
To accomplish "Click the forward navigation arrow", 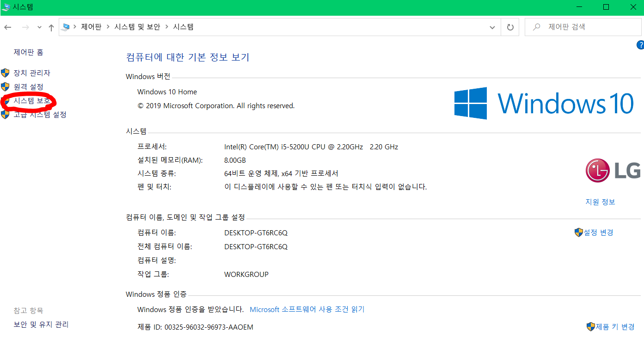I will point(25,27).
